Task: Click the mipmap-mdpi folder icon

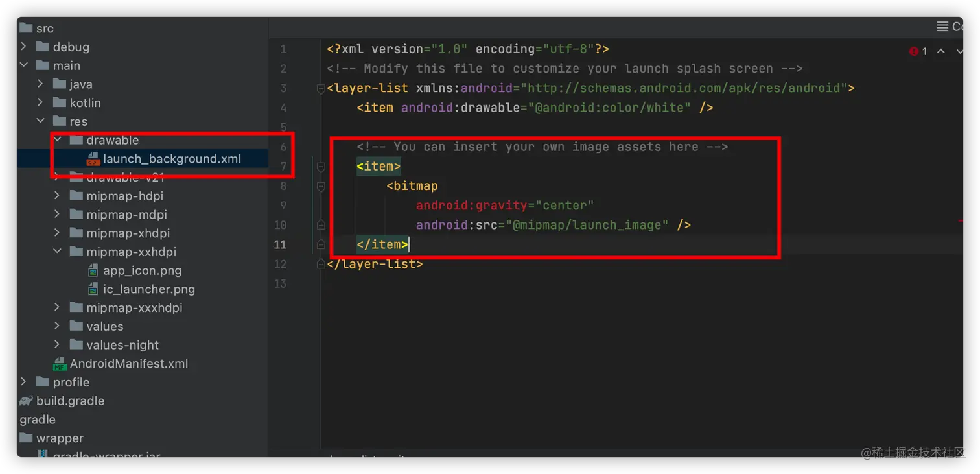Action: pyautogui.click(x=76, y=215)
